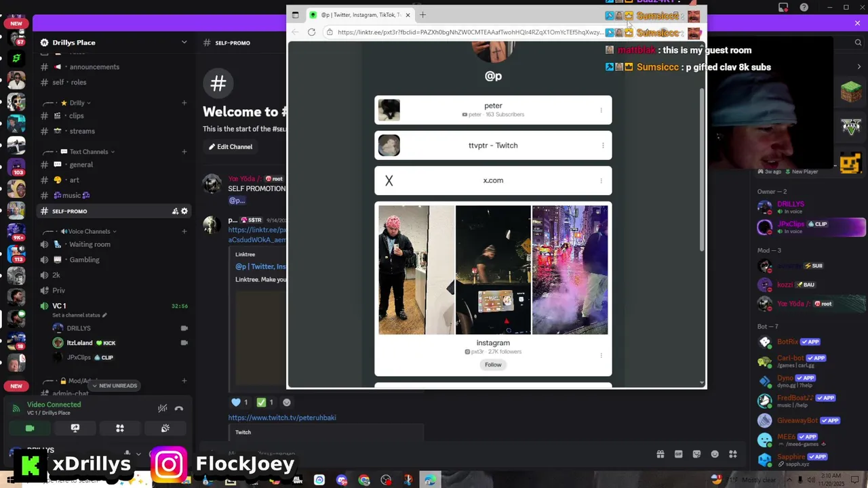Viewport: 868px width, 488px height.
Task: Collapse the Text Channels category
Action: 88,152
